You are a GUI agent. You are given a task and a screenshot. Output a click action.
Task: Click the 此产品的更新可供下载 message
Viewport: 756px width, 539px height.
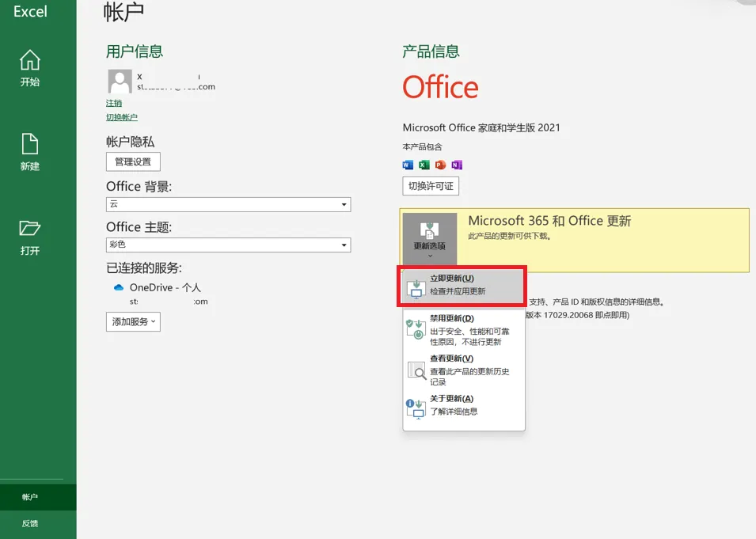[510, 236]
